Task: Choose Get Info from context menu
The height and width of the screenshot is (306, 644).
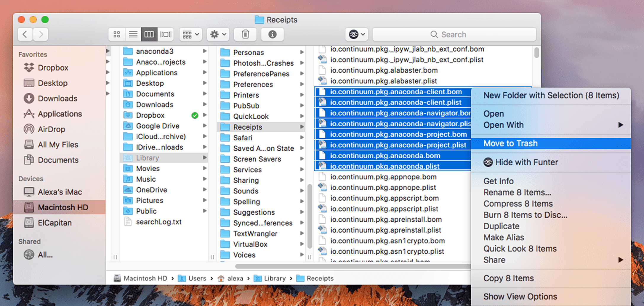Action: 551,181
